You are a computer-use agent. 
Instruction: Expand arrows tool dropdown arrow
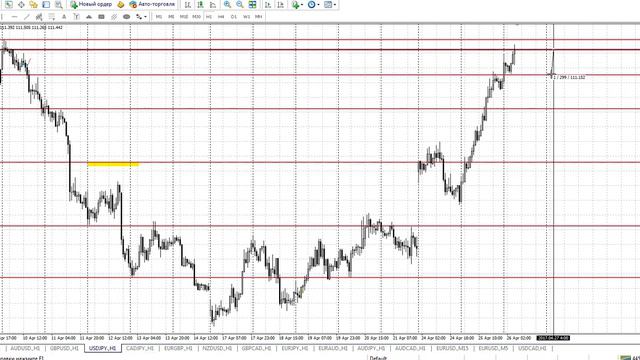[x=145, y=17]
